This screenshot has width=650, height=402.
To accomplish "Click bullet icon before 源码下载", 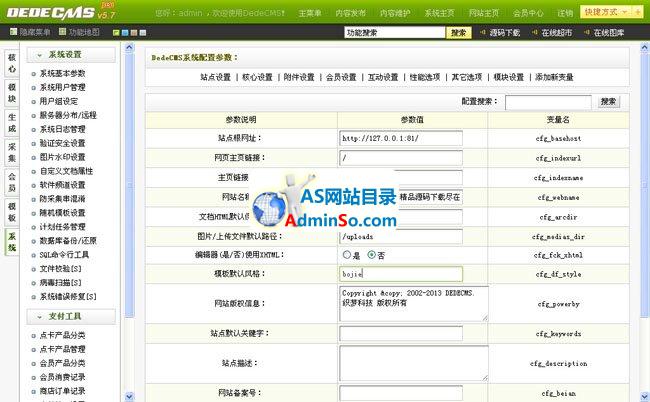I will (482, 32).
